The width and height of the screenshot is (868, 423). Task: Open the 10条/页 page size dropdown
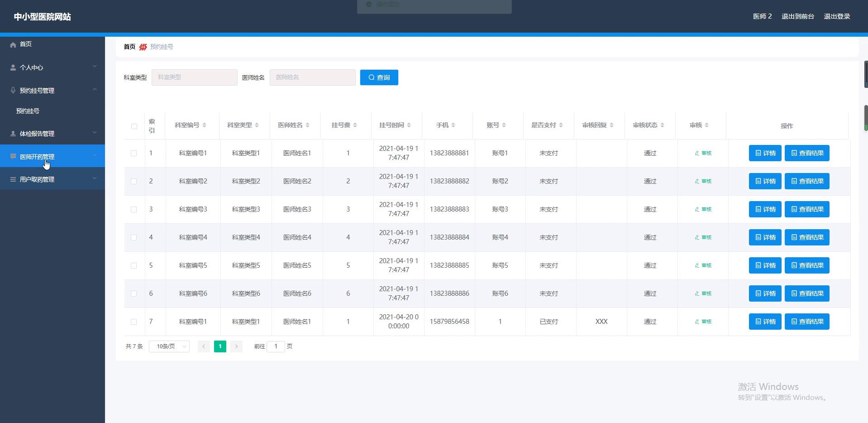168,346
